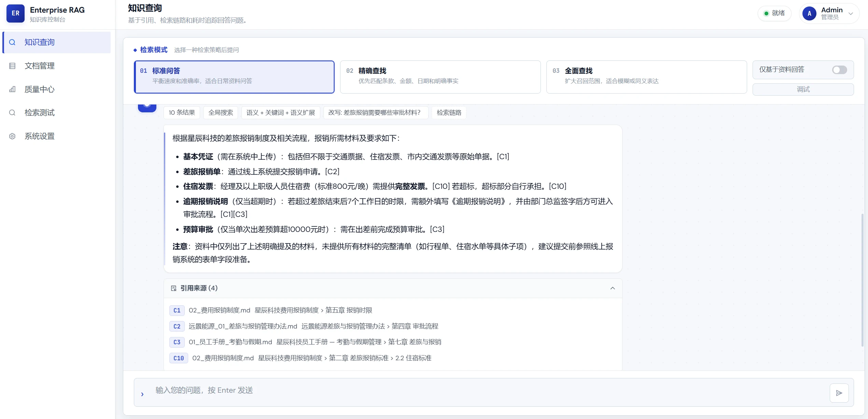
Task: Click the 系统设置 gear icon
Action: (x=12, y=136)
